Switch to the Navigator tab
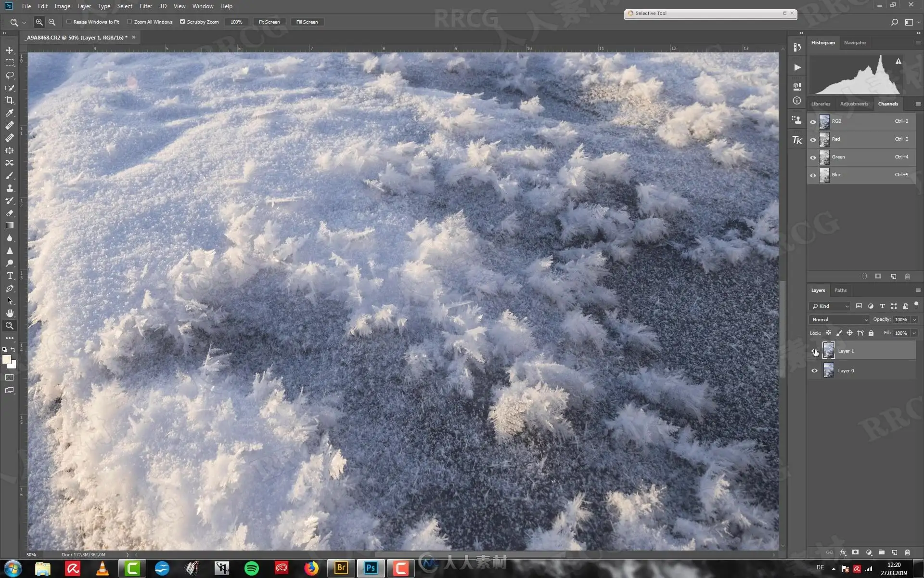This screenshot has width=924, height=578. tap(855, 43)
